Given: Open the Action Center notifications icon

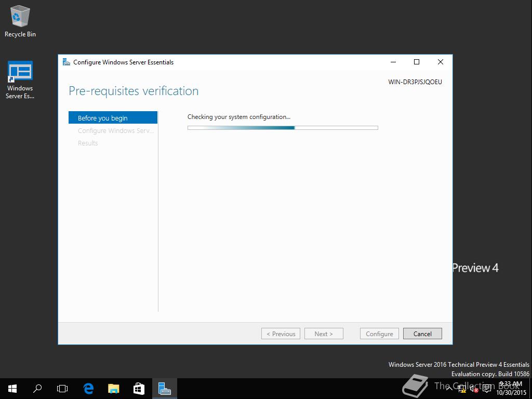Looking at the screenshot, I should tap(487, 389).
